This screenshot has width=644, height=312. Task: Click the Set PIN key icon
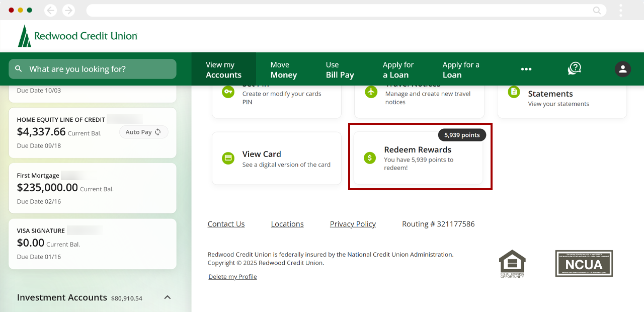[x=228, y=92]
